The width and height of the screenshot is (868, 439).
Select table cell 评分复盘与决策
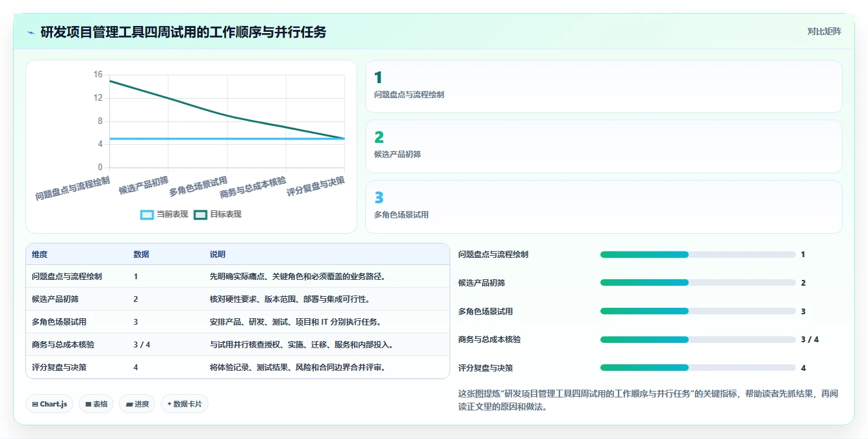click(x=59, y=368)
